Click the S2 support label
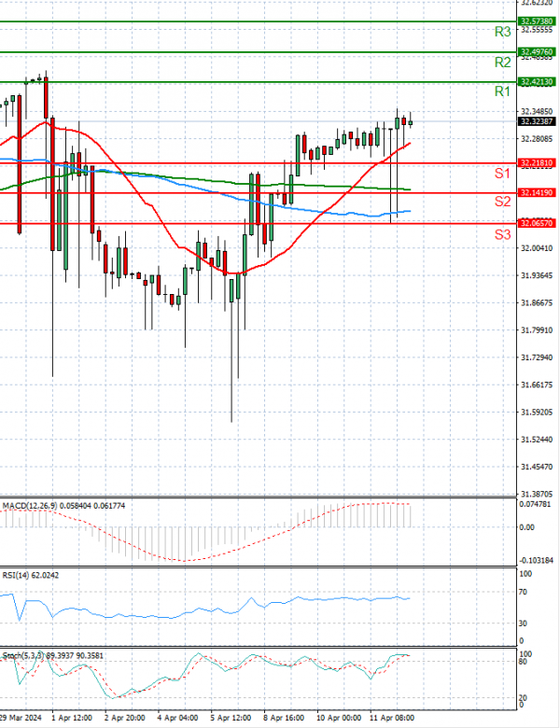Viewport: 560px width, 728px height. point(502,202)
